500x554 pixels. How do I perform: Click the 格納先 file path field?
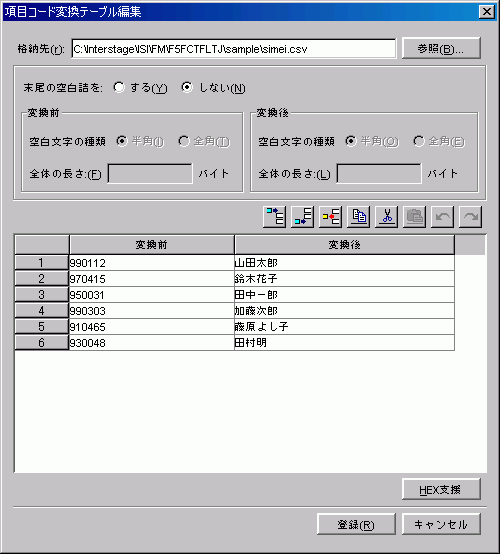point(234,48)
